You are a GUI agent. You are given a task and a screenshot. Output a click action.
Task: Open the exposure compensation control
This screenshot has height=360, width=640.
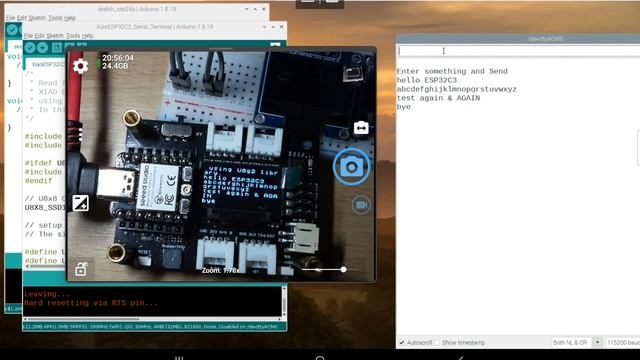pos(80,203)
